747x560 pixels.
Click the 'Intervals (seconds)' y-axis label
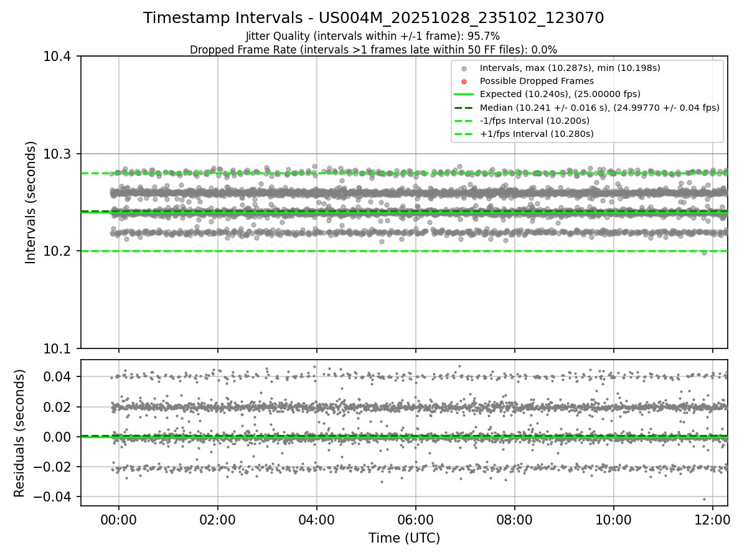pos(31,202)
